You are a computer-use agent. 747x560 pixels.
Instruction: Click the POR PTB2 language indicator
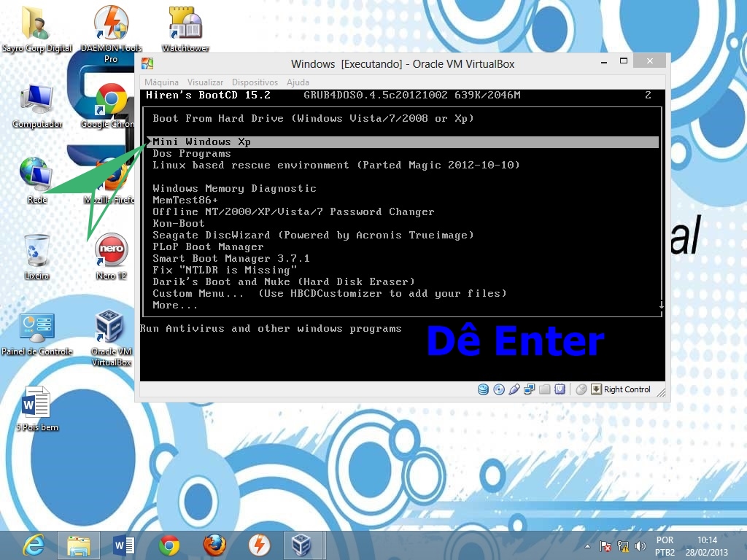coord(665,546)
